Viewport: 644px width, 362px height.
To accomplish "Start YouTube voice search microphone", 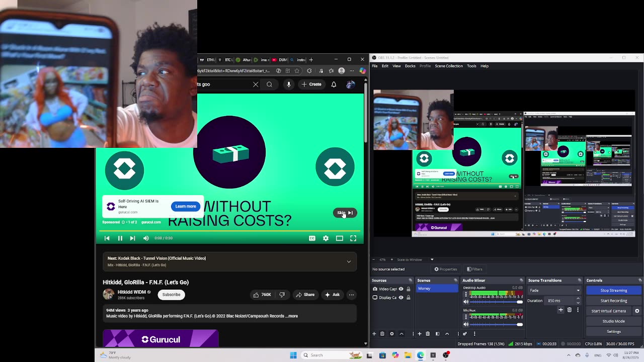I will tap(289, 84).
